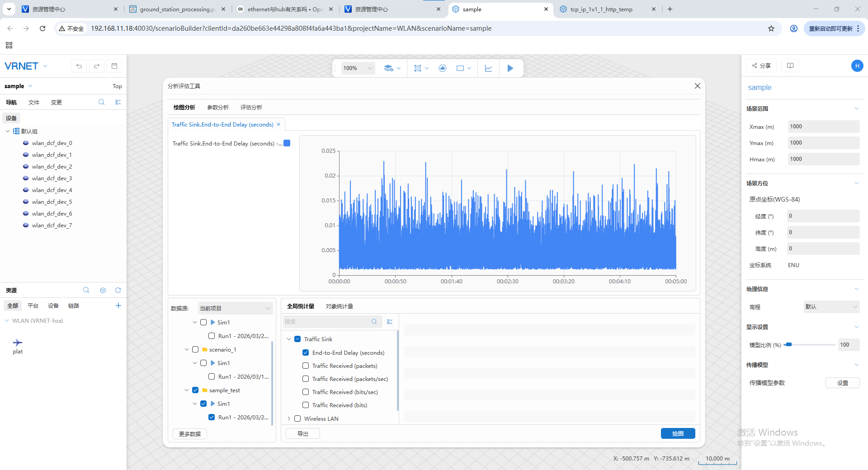Screen dimensions: 868x470
Task: Close the analysis evaluation tool dialog
Action: 697,86
